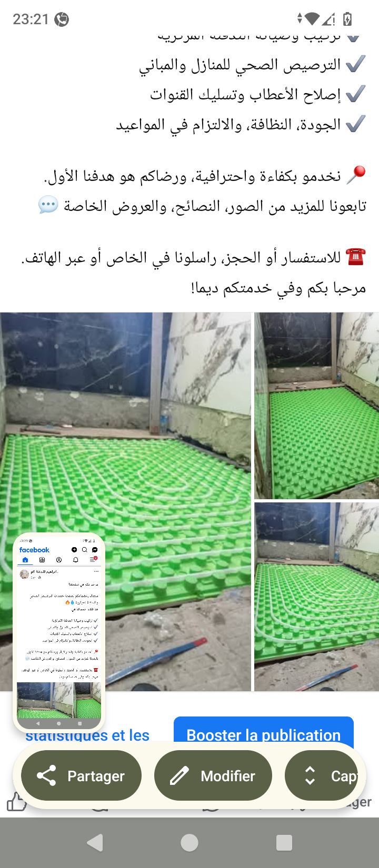
Task: Tap the Android back triangle button
Action: [x=95, y=843]
